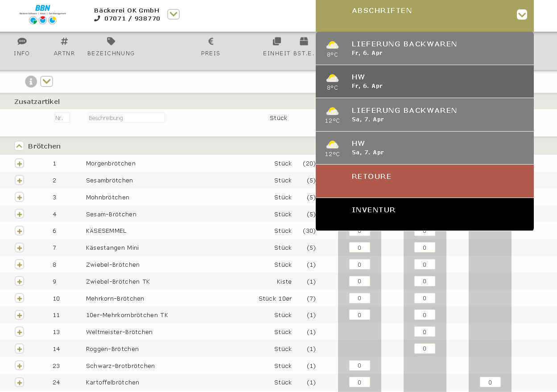Viewport: 557px width, 392px height.
Task: Choose HW for Sa, 7. Apr
Action: coord(424,148)
